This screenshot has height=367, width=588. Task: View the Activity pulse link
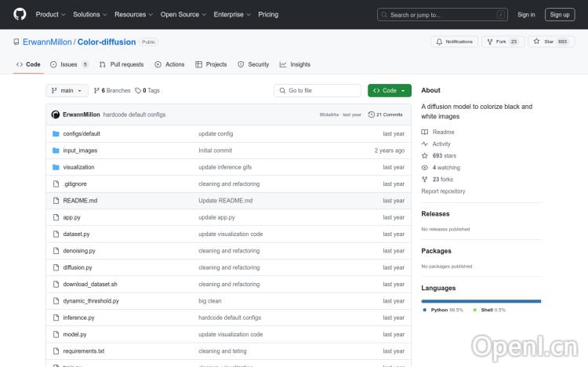tap(441, 144)
